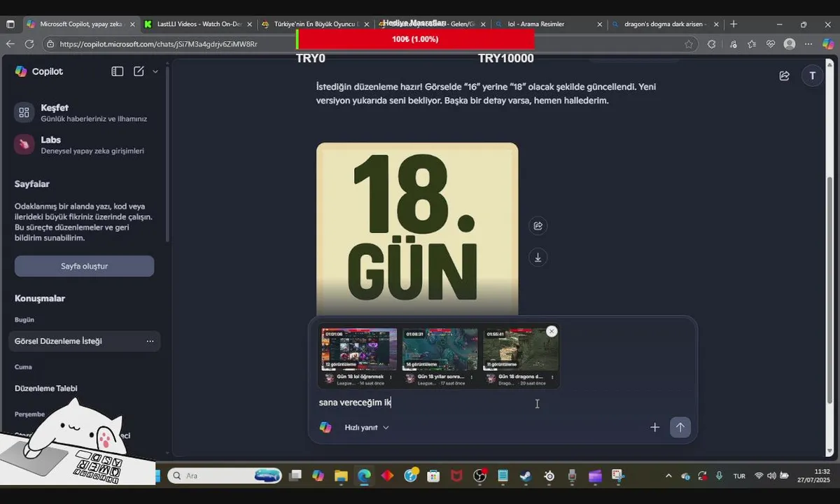
Task: Click the Copilot logo in sidebar
Action: (x=21, y=71)
